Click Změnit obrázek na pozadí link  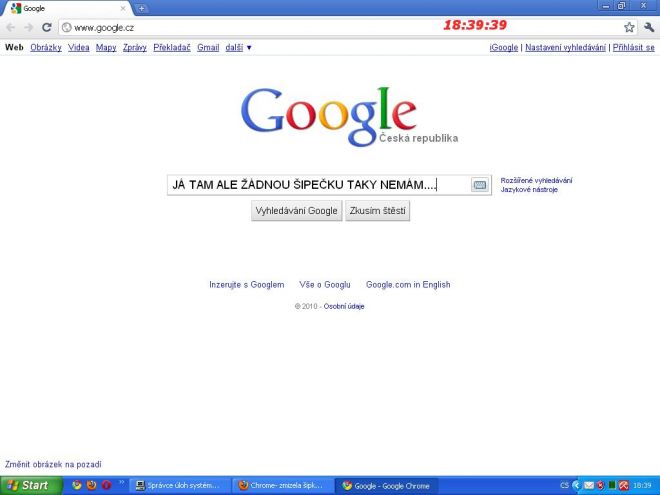53,464
